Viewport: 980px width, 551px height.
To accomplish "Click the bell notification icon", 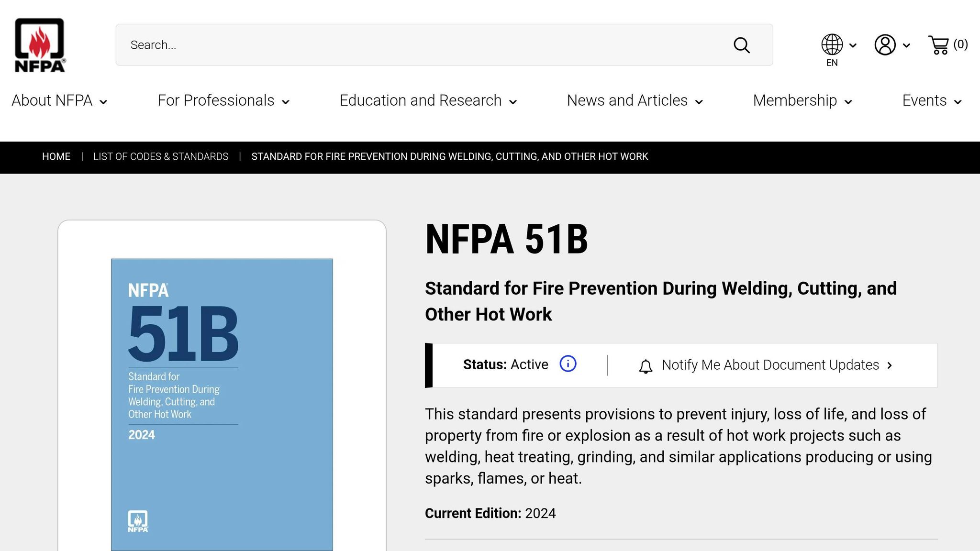I will [x=646, y=366].
